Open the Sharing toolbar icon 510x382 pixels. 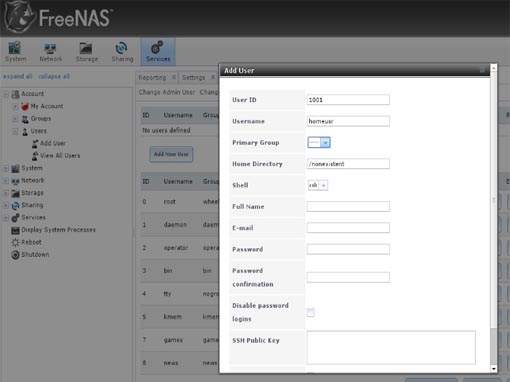[x=122, y=51]
